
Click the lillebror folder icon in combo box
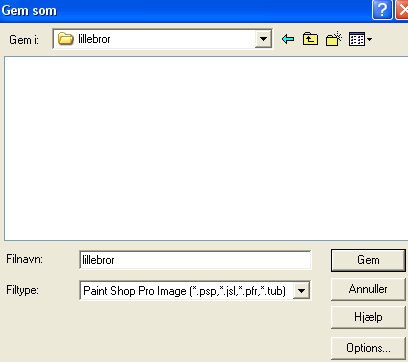[66, 39]
